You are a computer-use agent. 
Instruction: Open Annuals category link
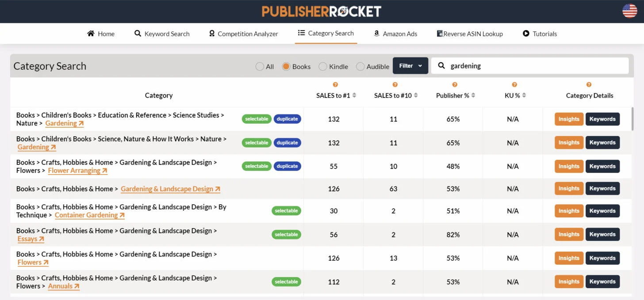(64, 286)
